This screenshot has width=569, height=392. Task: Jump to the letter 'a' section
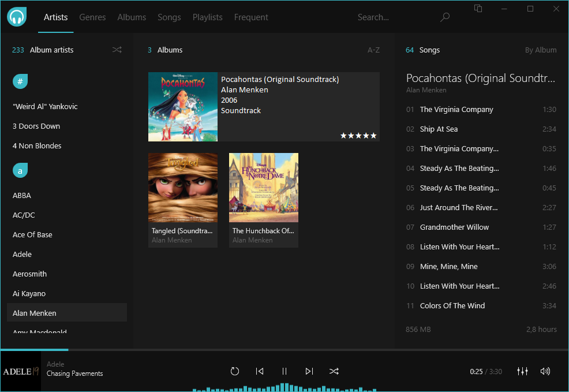point(20,170)
